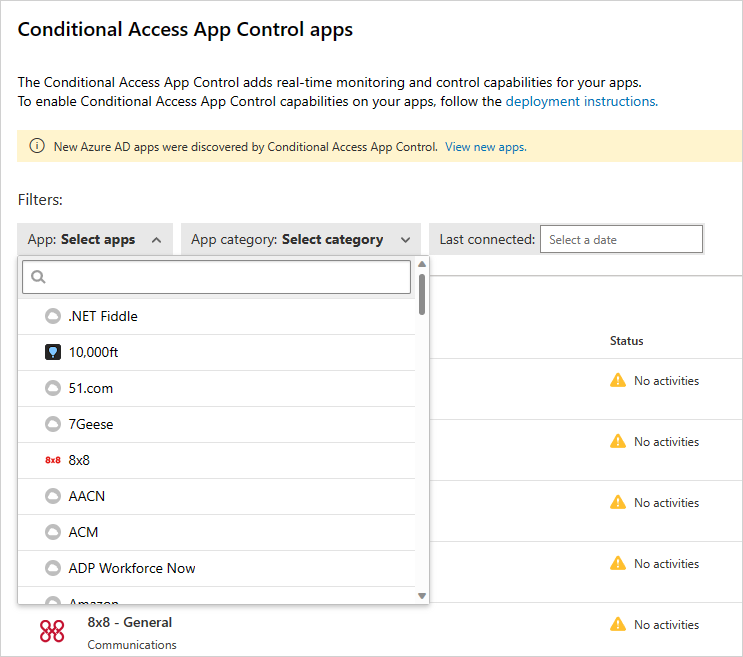The width and height of the screenshot is (743, 657).
Task: Click the ADP Workforce Now icon
Action: [53, 568]
